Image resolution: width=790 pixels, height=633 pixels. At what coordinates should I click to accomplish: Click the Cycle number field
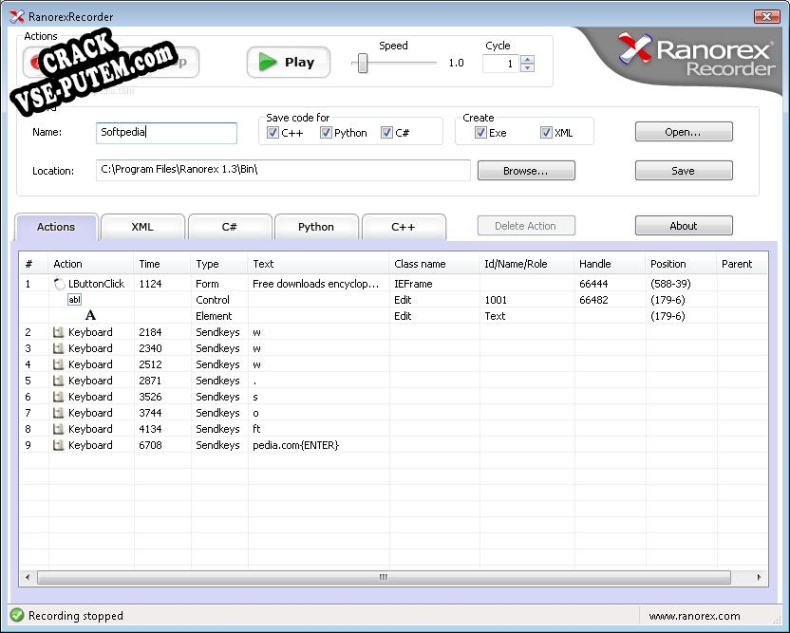tap(501, 64)
